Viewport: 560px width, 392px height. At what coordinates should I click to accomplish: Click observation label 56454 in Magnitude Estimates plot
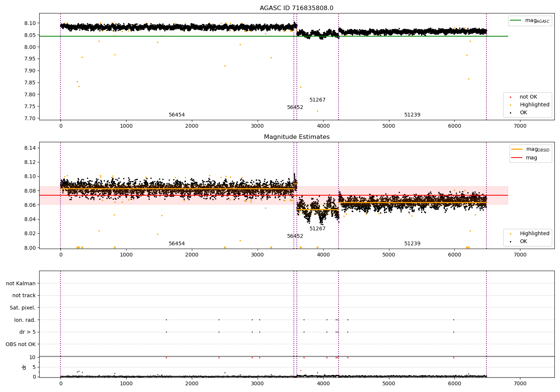pyautogui.click(x=177, y=244)
